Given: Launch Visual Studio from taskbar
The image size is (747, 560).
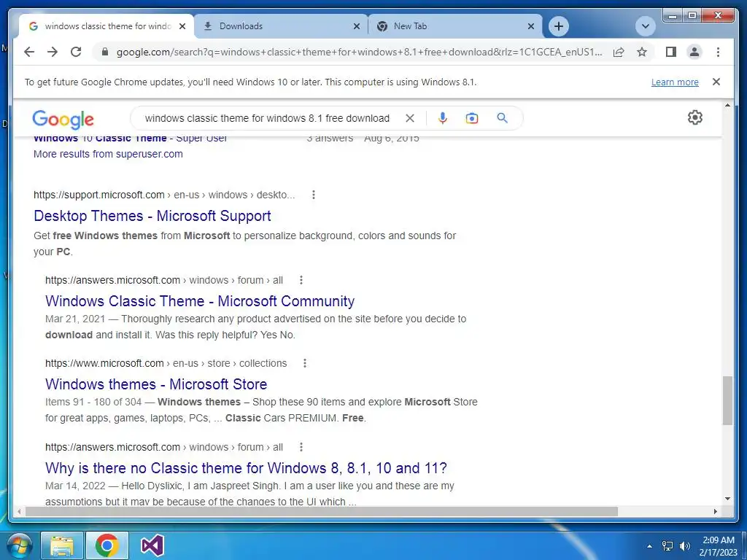Looking at the screenshot, I should click(x=152, y=545).
